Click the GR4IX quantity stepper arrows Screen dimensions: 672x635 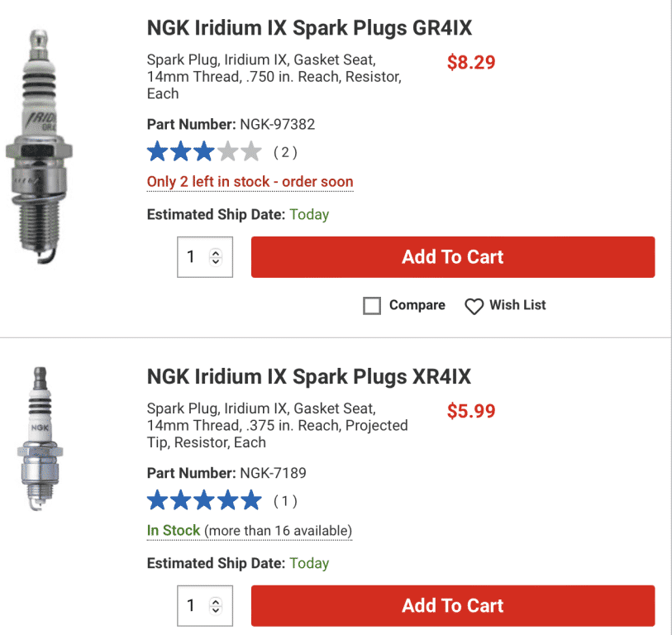(x=217, y=257)
